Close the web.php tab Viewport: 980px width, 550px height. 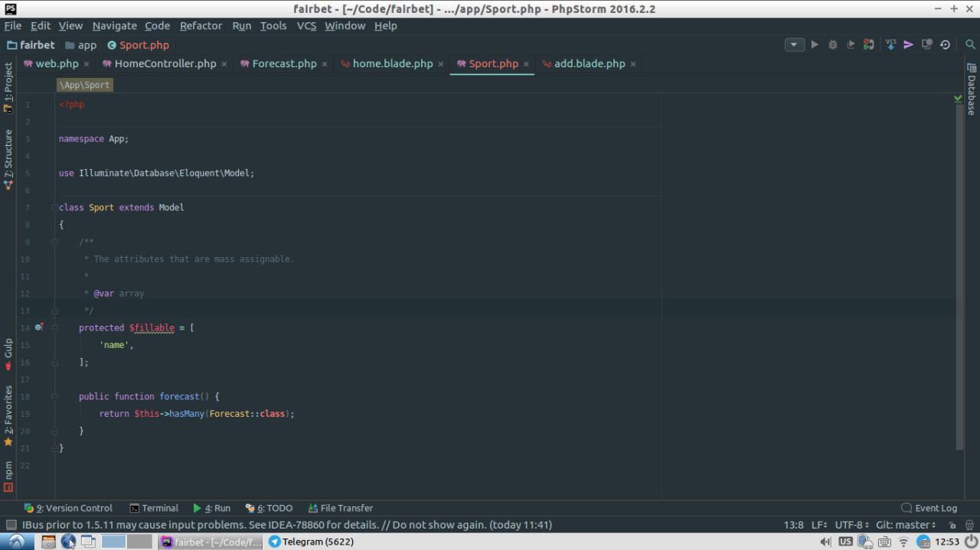point(86,64)
